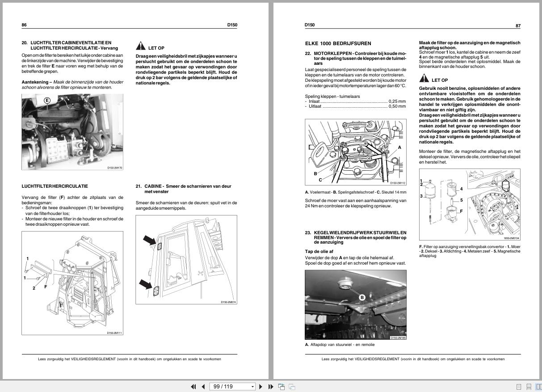Click the 'D150' header on the left page
The width and height of the screenshot is (542, 392).
232,25
